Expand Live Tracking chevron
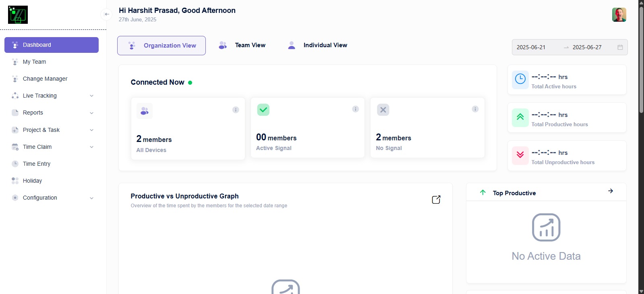The image size is (644, 294). (91, 96)
